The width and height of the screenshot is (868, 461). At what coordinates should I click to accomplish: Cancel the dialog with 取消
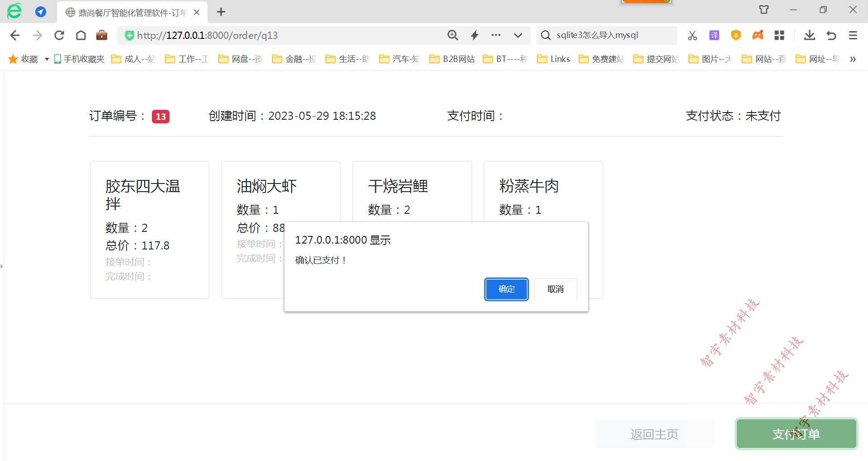(x=555, y=289)
